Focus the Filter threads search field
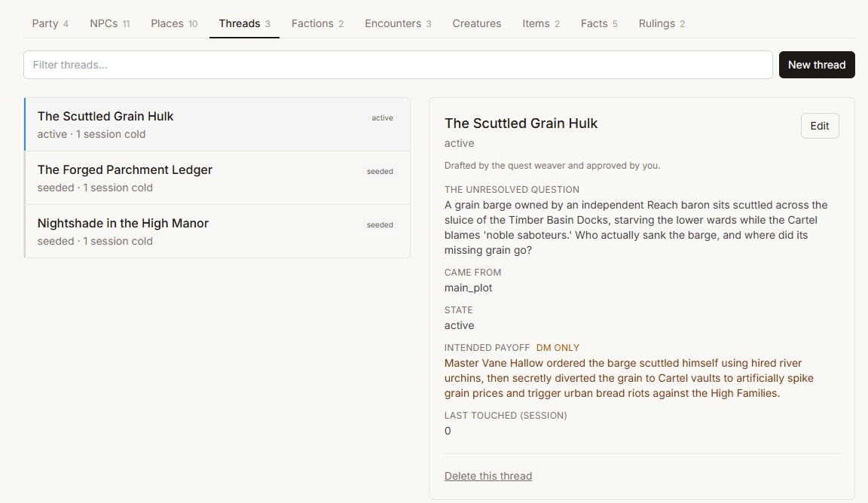The width and height of the screenshot is (868, 503). (398, 65)
